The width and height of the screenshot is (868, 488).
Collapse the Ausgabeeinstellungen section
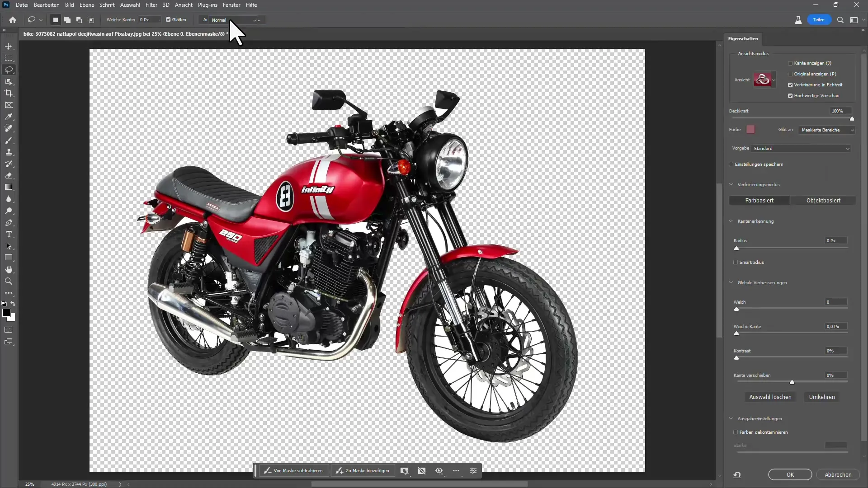(x=731, y=419)
